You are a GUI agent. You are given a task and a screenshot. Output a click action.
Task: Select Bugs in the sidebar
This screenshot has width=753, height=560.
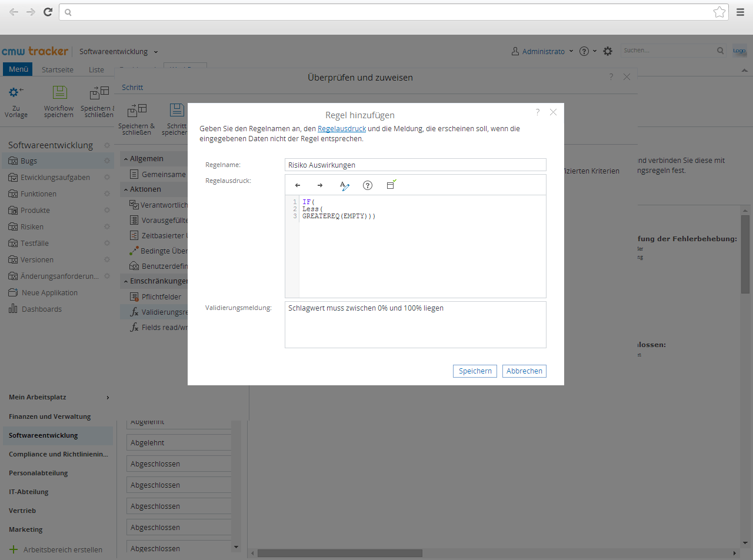click(57, 161)
